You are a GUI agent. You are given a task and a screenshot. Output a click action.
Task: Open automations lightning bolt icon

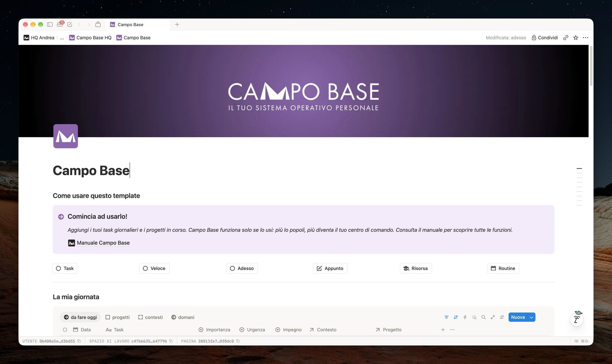[x=465, y=317]
